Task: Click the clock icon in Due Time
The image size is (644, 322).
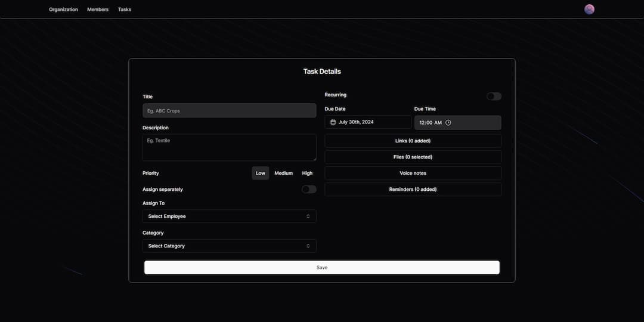Action: pyautogui.click(x=448, y=123)
